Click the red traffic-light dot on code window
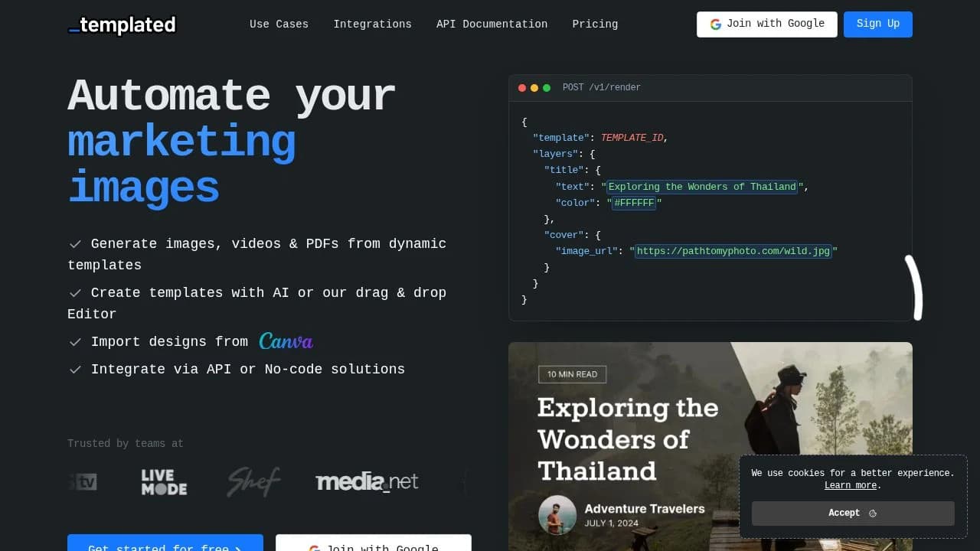980x551 pixels. click(522, 87)
